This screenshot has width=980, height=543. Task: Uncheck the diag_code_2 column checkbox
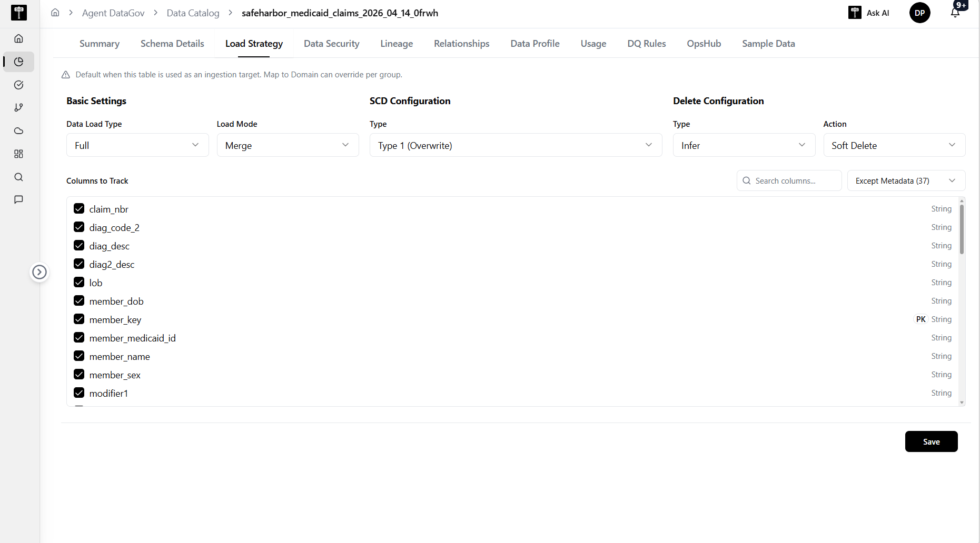click(79, 227)
